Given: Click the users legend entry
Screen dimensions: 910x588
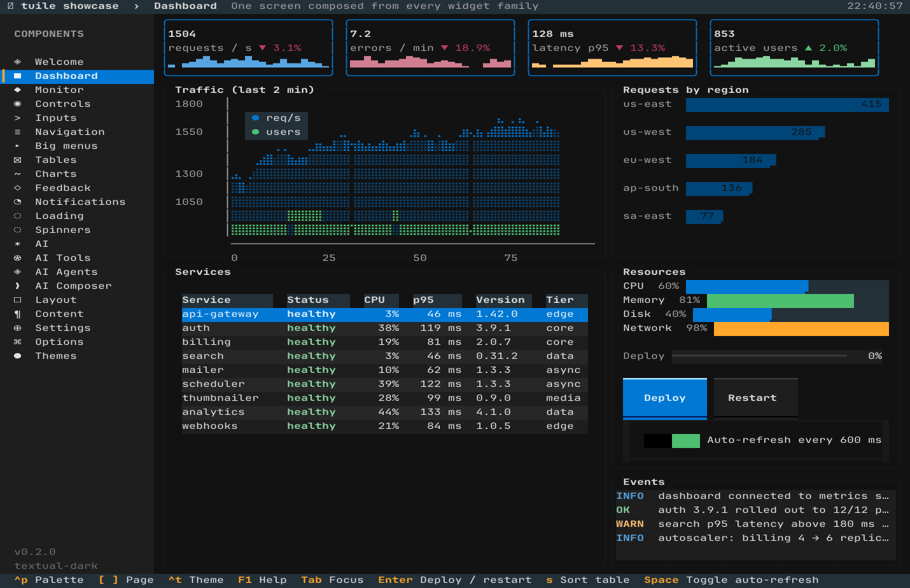Looking at the screenshot, I should 276,132.
